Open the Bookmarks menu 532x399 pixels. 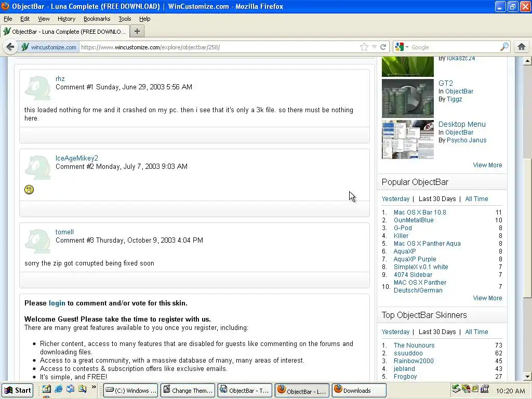click(97, 19)
